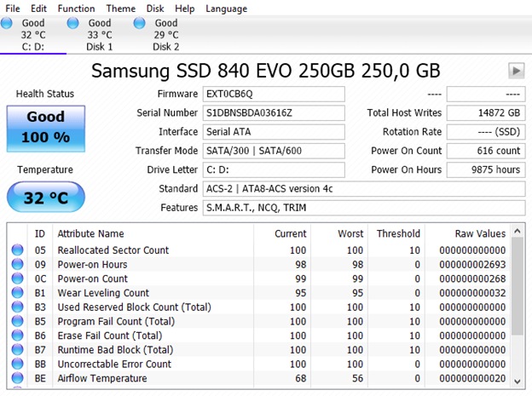The height and width of the screenshot is (396, 532).
Task: Click status orb for Power-on Hours row
Action: point(17,264)
